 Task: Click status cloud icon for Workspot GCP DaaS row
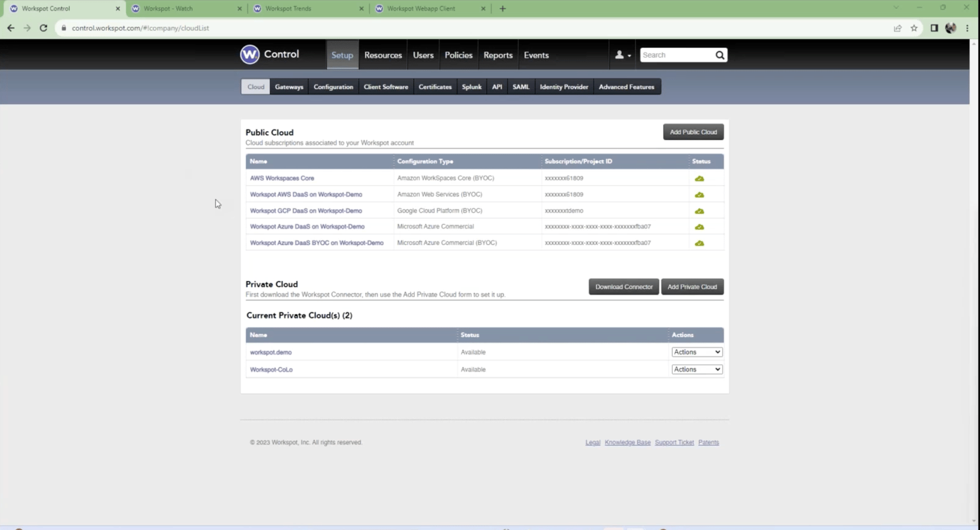click(x=699, y=211)
